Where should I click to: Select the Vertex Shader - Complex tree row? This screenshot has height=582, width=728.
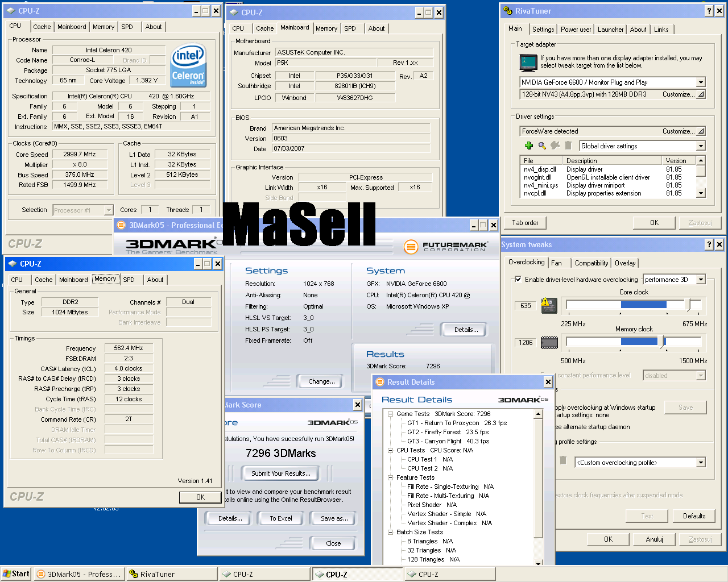449,523
